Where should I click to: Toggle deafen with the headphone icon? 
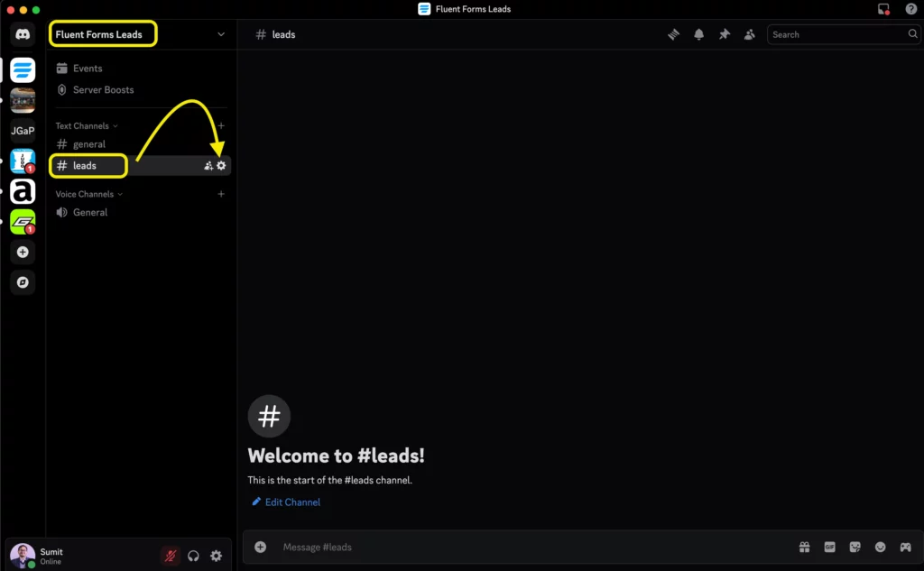pyautogui.click(x=193, y=556)
